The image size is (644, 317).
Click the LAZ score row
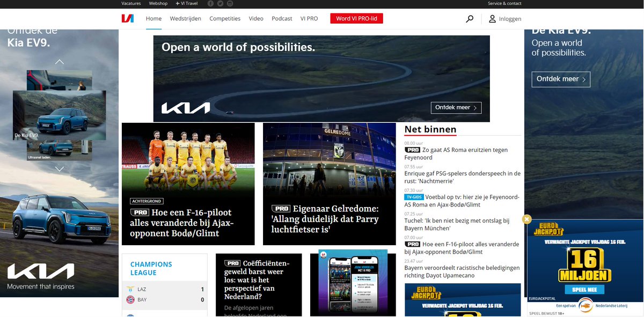(165, 289)
